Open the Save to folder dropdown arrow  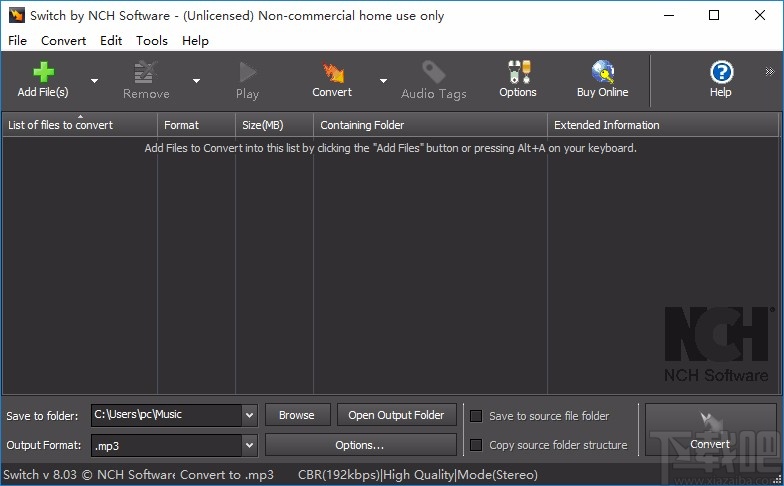249,415
